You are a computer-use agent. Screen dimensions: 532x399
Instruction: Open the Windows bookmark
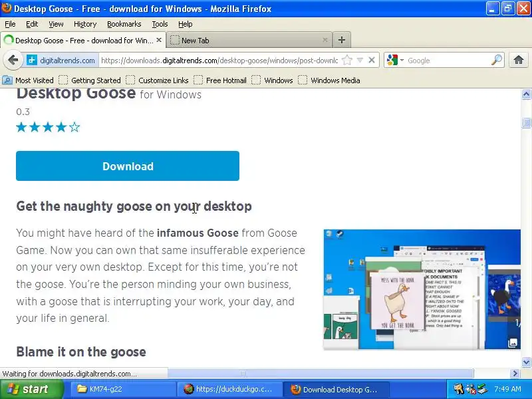pyautogui.click(x=272, y=80)
